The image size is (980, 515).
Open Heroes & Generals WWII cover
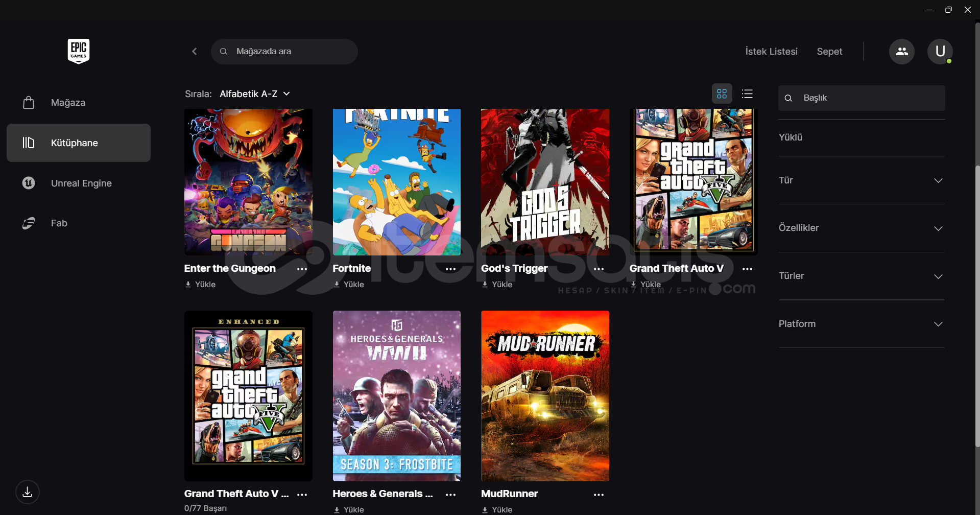(397, 396)
